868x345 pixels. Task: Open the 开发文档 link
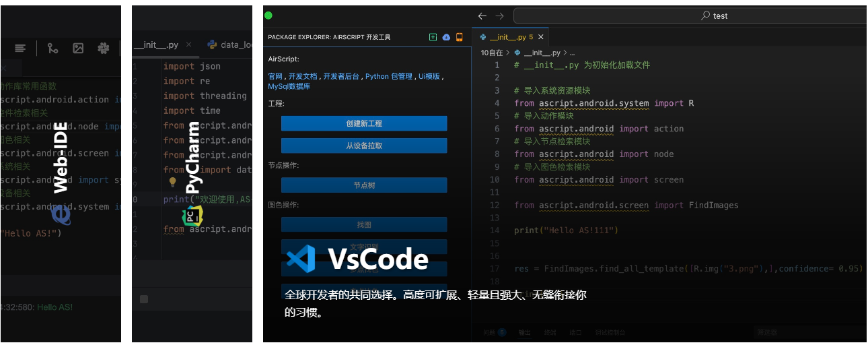(303, 76)
